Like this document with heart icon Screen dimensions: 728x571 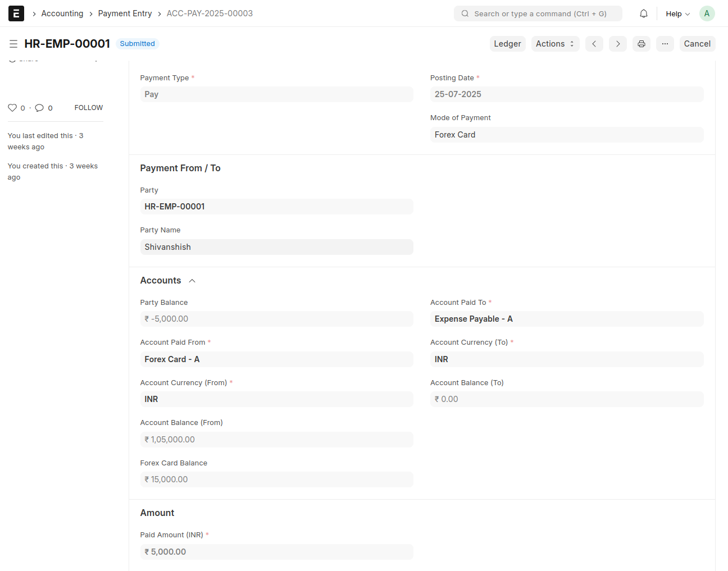12,108
